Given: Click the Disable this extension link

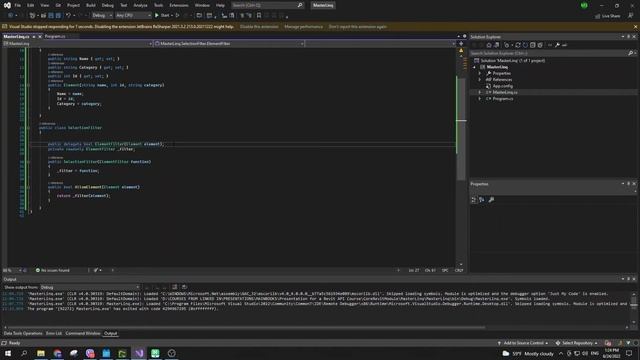Looking at the screenshot, I should [259, 27].
